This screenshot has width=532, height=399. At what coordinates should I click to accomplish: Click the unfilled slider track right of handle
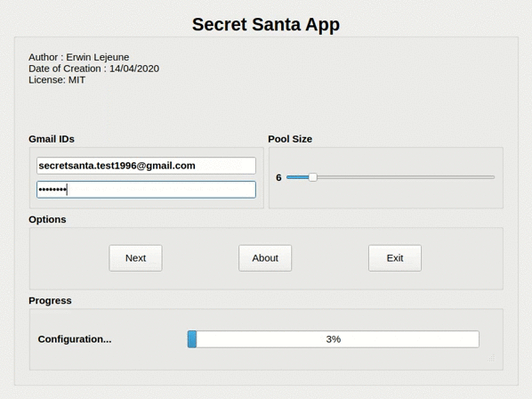(406, 177)
